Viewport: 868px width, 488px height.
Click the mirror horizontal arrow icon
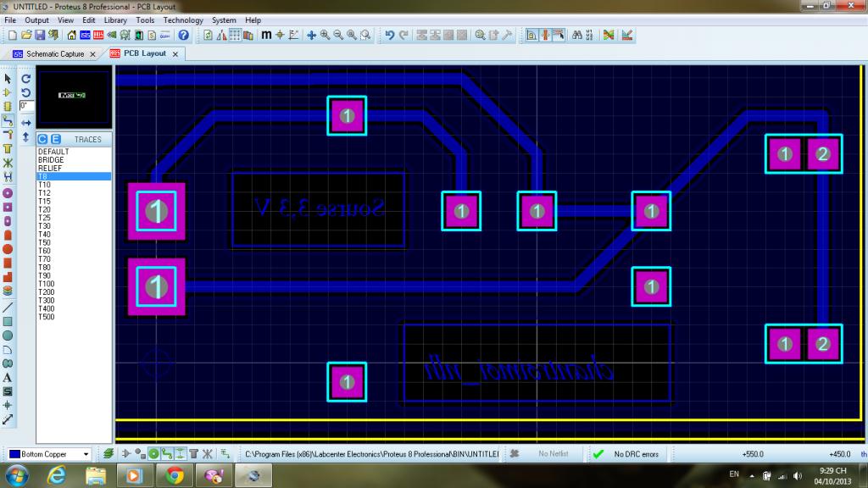25,123
